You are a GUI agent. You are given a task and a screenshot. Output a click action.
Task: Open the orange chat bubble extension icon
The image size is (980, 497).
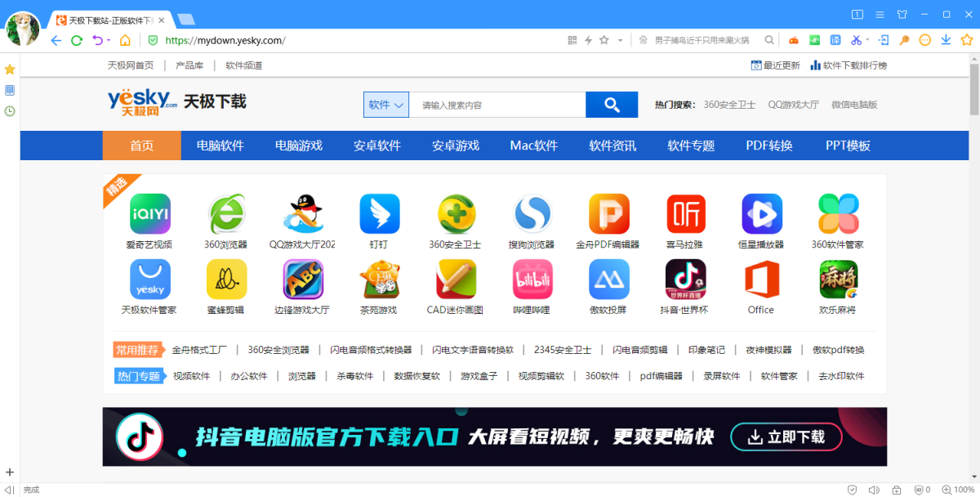click(x=925, y=40)
